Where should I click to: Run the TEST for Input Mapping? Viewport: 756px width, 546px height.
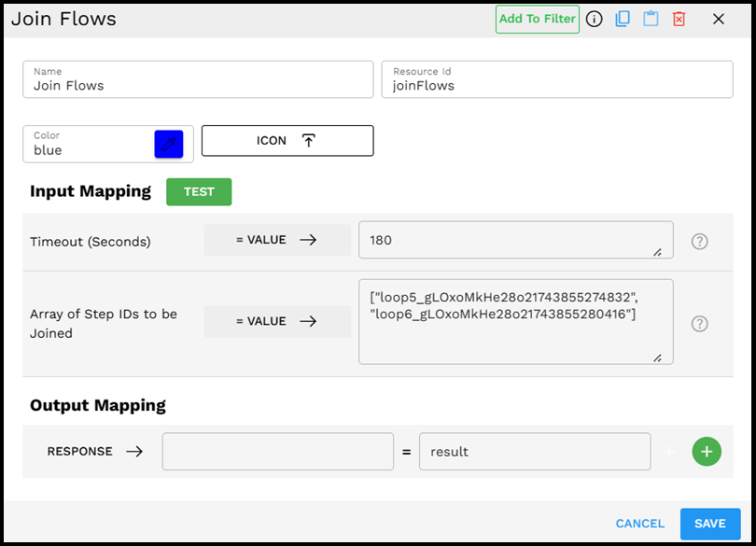[x=199, y=191]
